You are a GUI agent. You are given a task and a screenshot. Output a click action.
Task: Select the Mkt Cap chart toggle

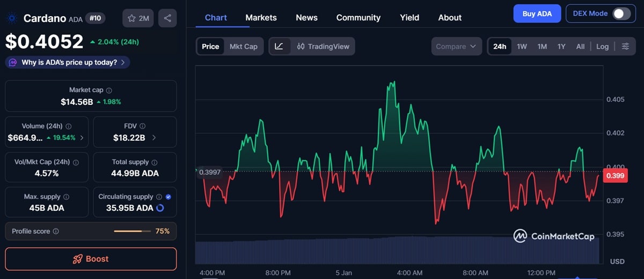244,46
